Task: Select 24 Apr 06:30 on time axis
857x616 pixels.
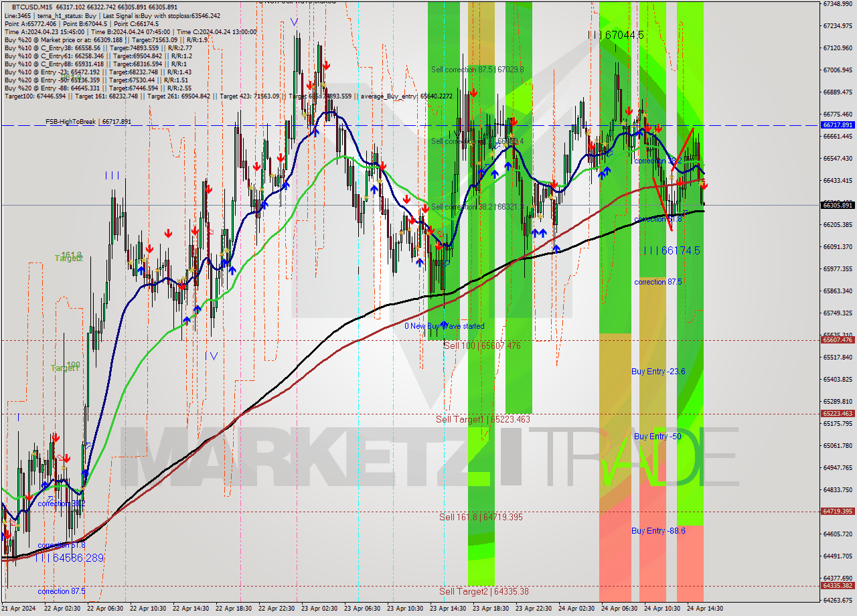Action: (619, 609)
